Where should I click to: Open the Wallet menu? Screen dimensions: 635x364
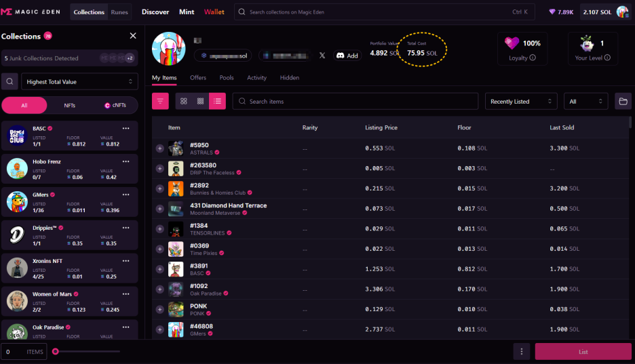(214, 12)
